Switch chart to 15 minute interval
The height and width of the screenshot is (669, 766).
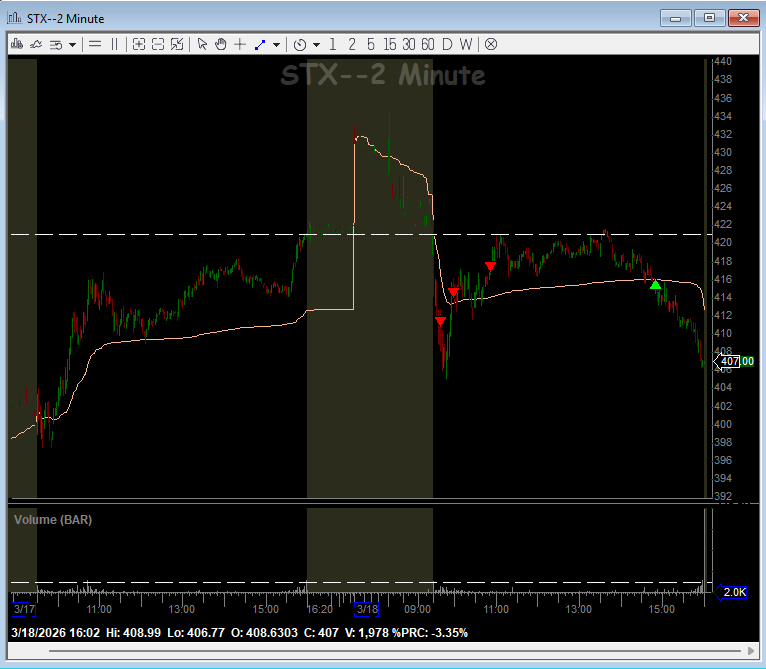click(389, 44)
